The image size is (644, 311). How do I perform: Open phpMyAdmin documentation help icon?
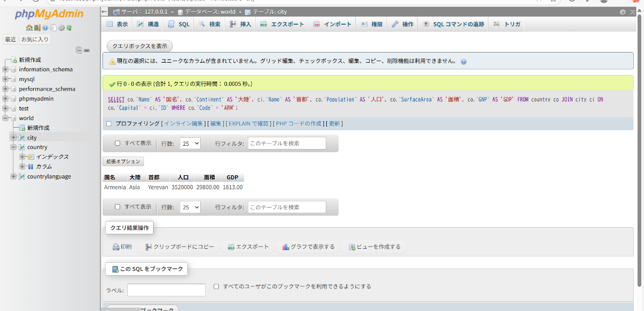pyautogui.click(x=45, y=28)
